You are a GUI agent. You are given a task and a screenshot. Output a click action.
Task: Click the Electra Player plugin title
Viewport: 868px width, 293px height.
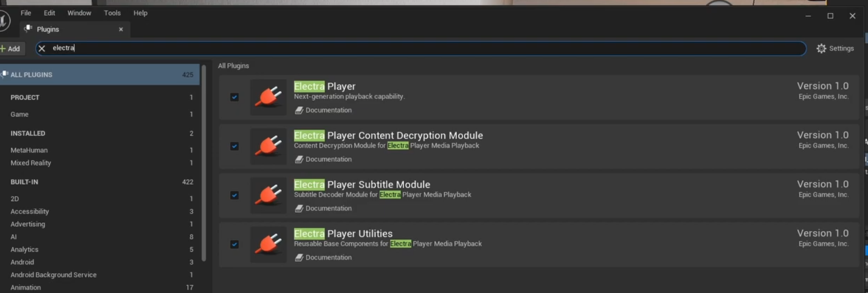pyautogui.click(x=325, y=86)
